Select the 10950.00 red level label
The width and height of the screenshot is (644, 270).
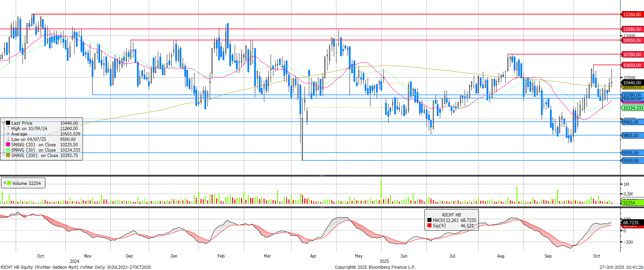(632, 40)
